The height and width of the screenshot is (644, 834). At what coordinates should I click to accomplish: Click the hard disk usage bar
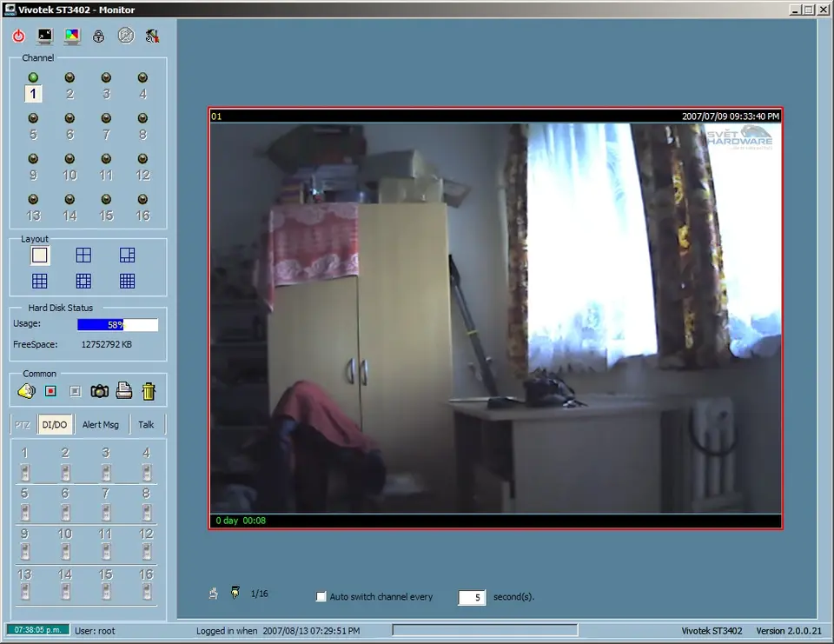coord(117,325)
